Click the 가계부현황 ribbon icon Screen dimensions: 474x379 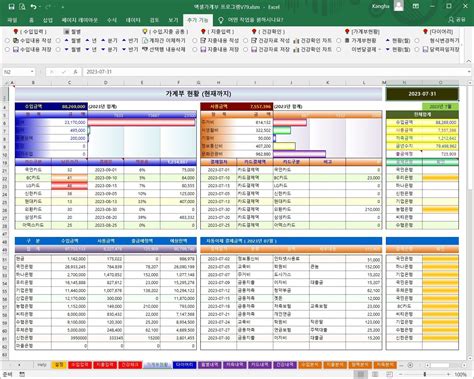click(347, 40)
